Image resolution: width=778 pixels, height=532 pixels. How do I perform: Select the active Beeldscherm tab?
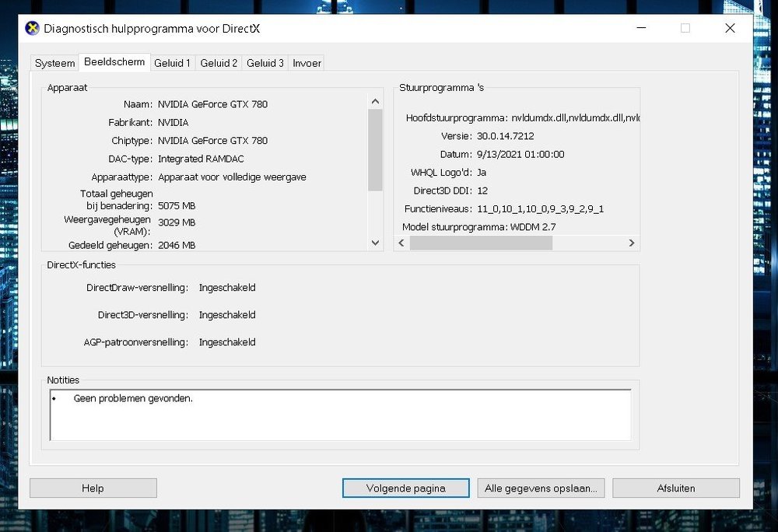coord(114,62)
